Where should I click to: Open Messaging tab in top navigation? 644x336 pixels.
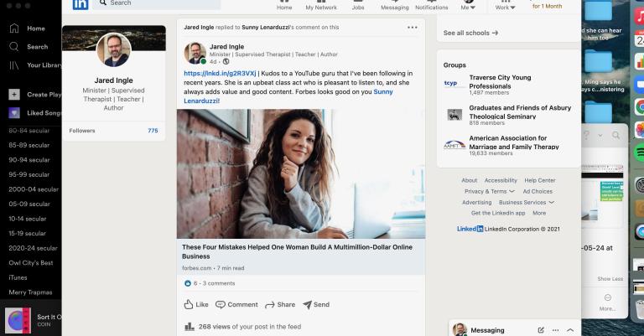point(394,5)
